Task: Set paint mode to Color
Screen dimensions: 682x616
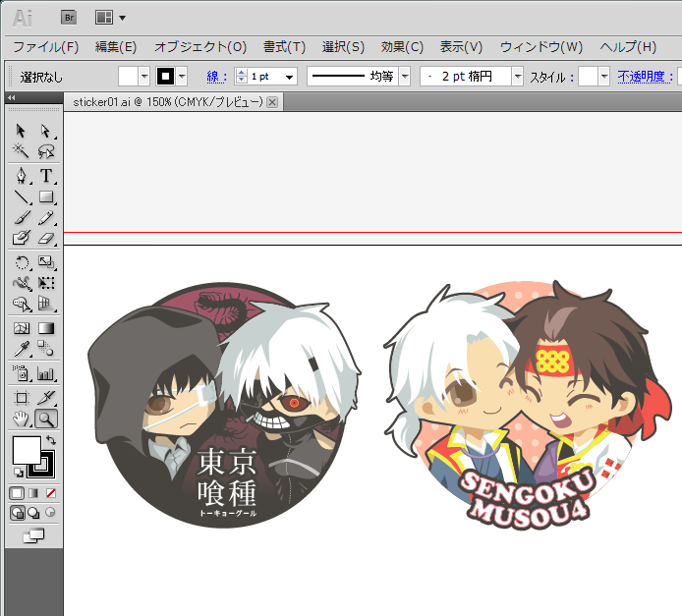Action: (x=17, y=493)
